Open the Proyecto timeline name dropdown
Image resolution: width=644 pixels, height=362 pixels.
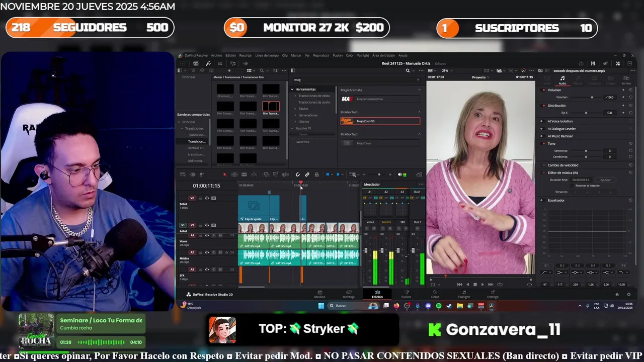[x=481, y=77]
